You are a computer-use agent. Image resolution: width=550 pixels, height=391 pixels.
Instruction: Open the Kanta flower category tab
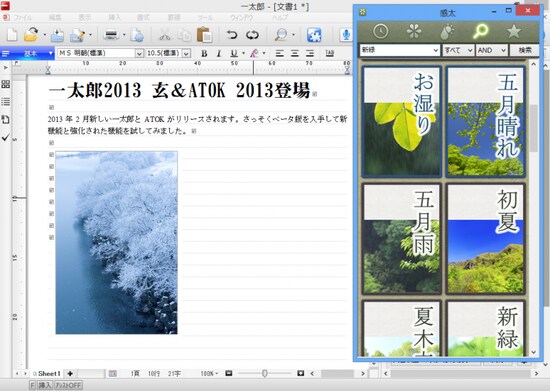pyautogui.click(x=414, y=31)
